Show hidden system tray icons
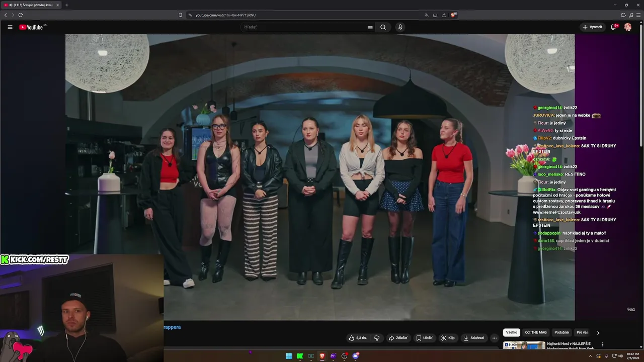This screenshot has width=644, height=362. point(591,356)
